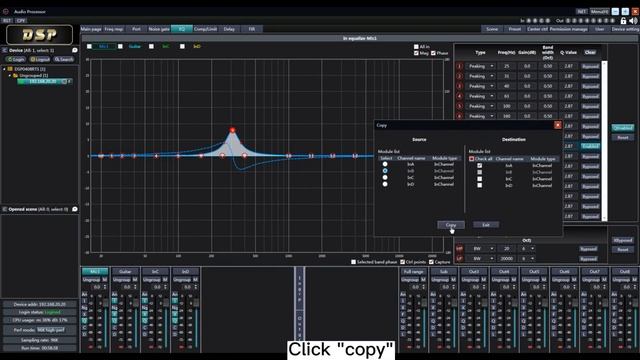The image size is (640, 360).
Task: Toggle the Mag checkbox
Action: click(x=416, y=53)
